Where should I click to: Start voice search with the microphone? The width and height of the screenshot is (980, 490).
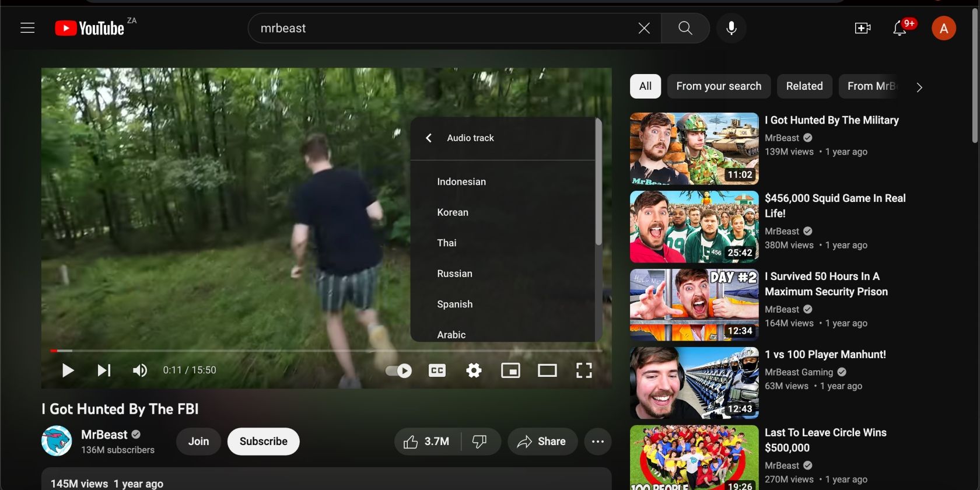(731, 28)
